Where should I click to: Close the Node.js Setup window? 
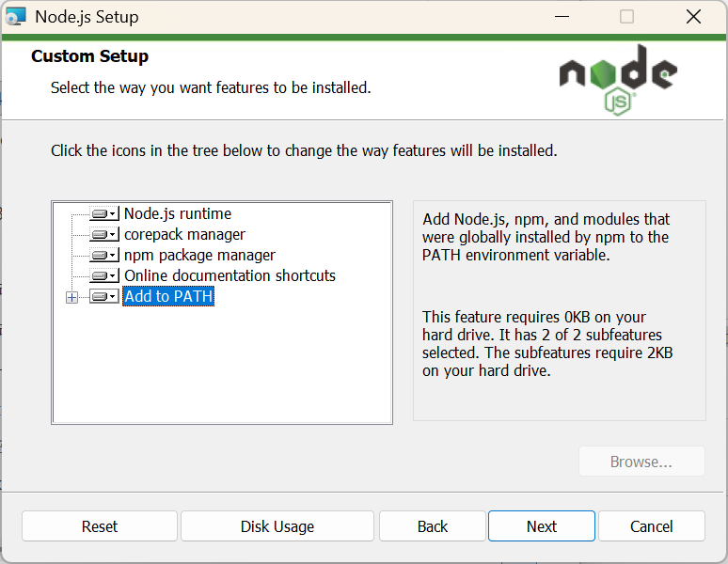click(x=693, y=17)
